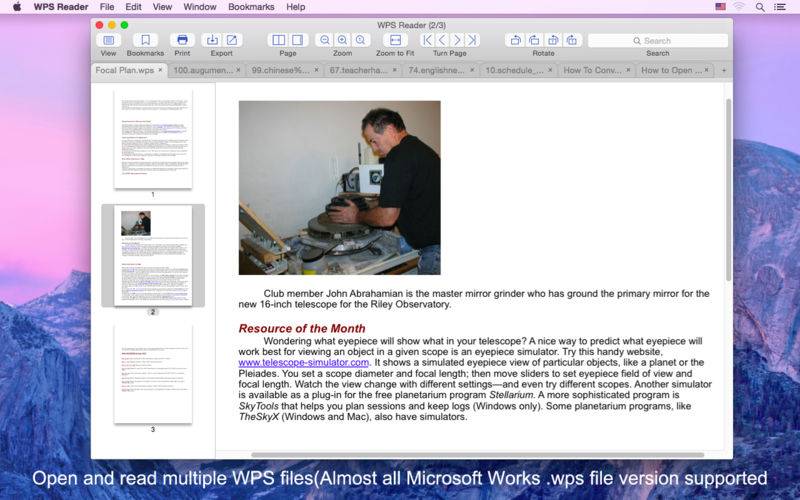The image size is (800, 500).
Task: Click inside the Search field
Action: point(658,40)
